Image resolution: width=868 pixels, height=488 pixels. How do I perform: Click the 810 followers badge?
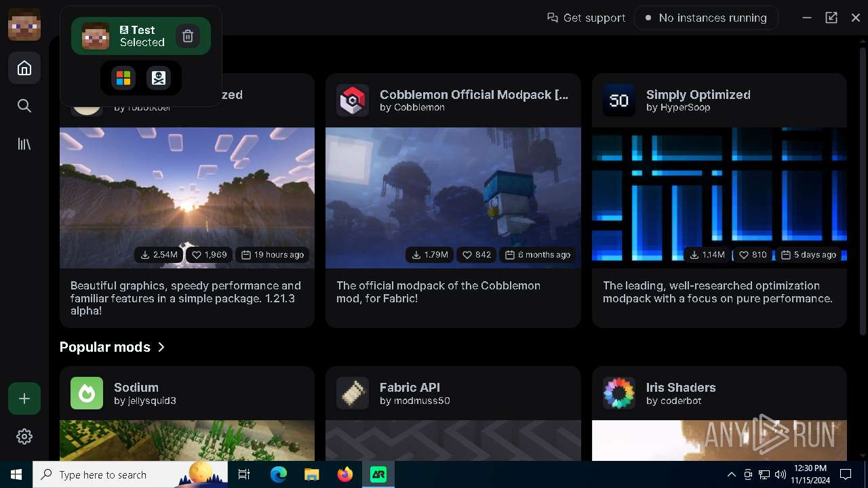753,255
